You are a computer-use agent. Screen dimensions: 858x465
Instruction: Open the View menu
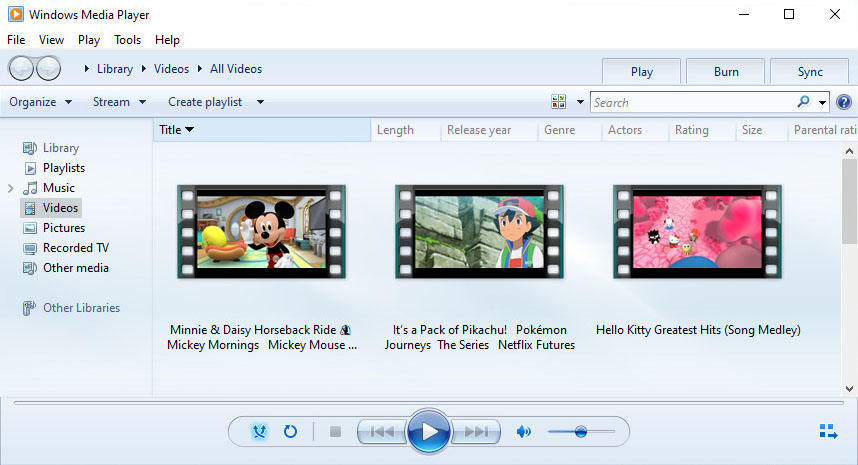51,39
